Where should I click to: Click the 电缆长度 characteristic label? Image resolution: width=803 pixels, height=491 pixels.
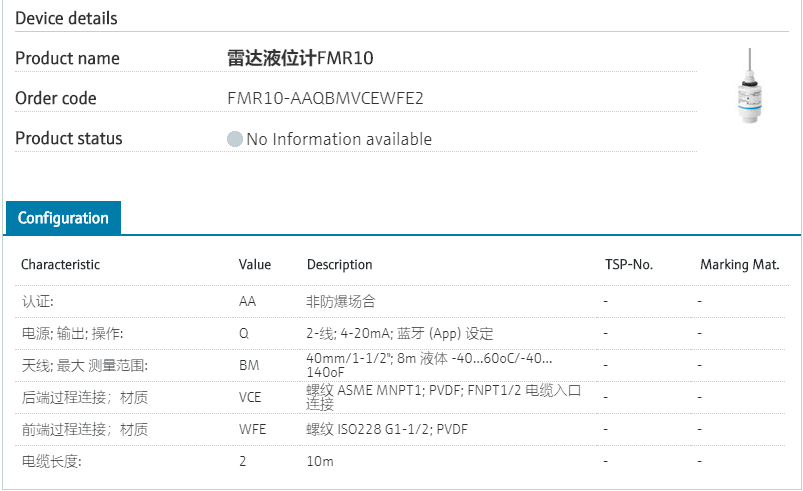point(52,462)
